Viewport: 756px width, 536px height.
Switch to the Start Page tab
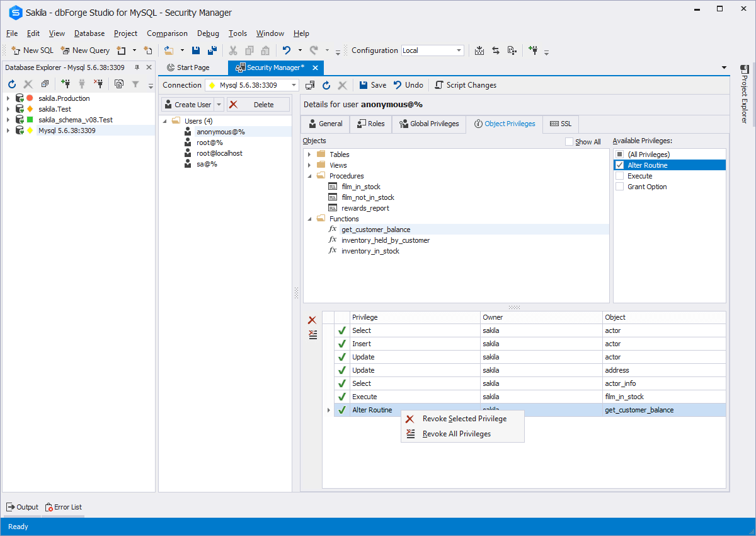pos(188,67)
